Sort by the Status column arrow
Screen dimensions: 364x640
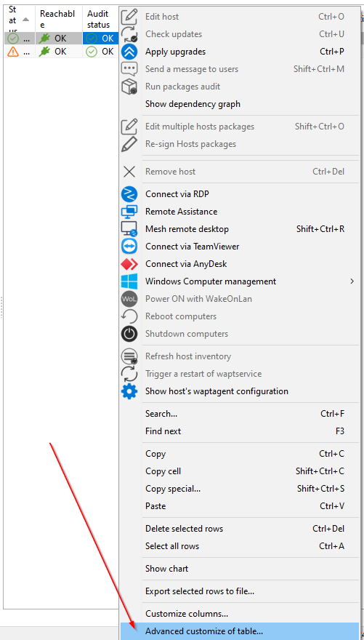click(25, 20)
